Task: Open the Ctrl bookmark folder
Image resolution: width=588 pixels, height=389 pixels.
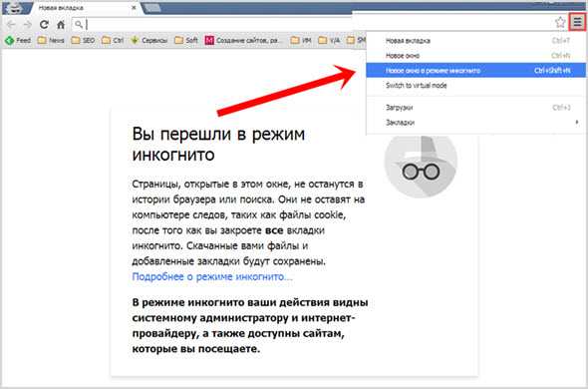Action: click(x=113, y=40)
